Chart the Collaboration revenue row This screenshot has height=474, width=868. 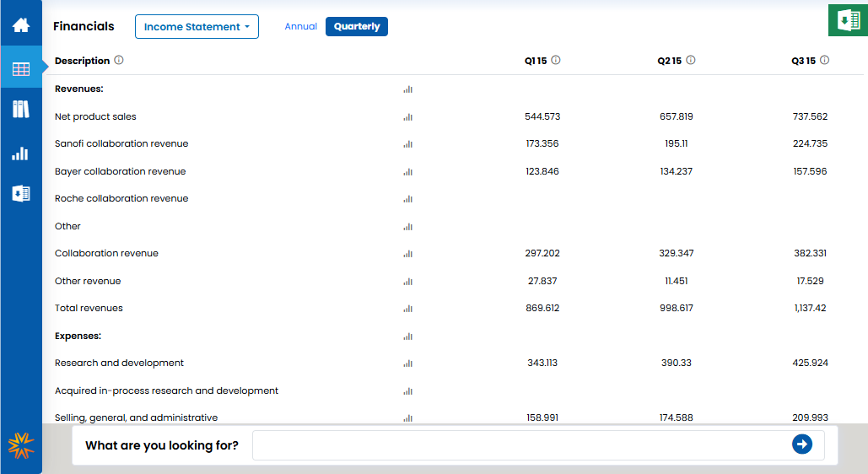(408, 254)
